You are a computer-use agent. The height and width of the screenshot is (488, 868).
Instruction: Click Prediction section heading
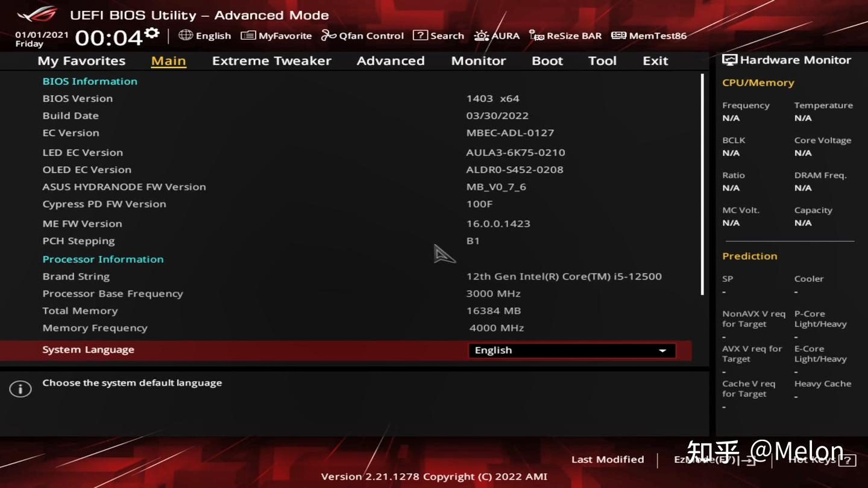(749, 256)
